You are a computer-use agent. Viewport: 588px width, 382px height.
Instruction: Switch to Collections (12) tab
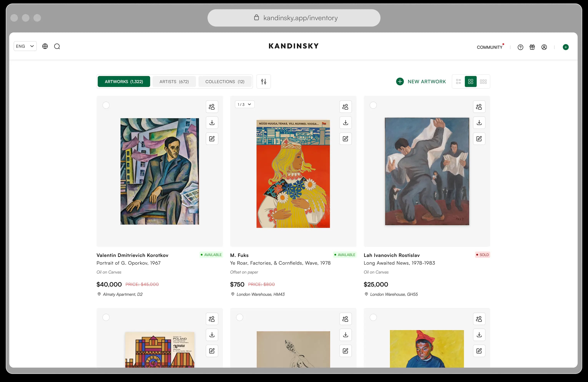click(225, 82)
